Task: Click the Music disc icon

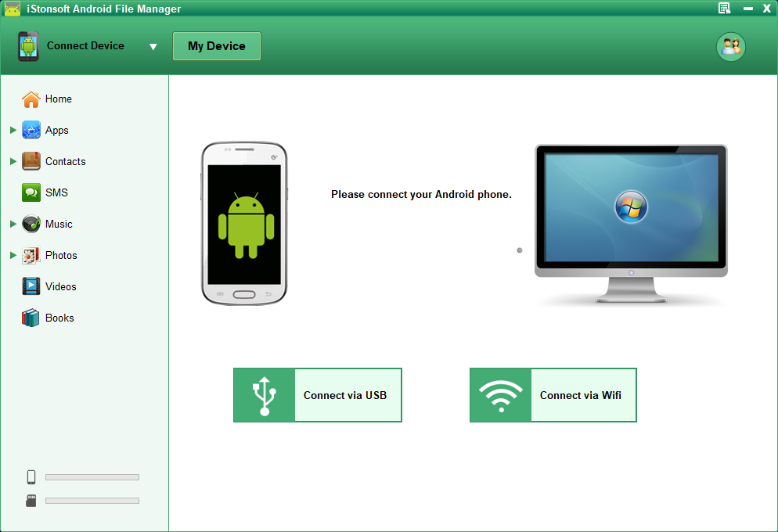Action: pos(31,224)
